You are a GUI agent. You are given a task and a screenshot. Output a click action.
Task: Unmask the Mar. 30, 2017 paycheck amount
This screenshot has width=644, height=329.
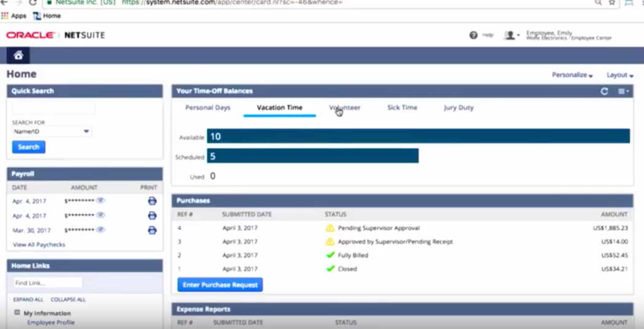101,230
